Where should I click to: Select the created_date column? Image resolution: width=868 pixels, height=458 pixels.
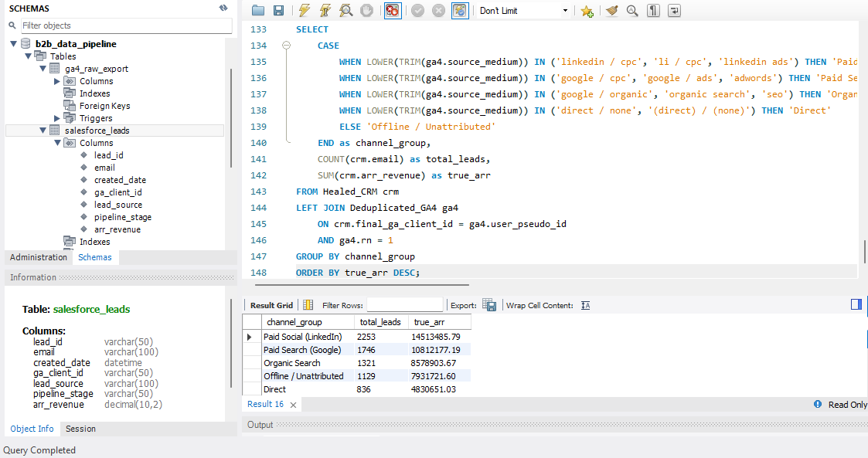(x=120, y=180)
